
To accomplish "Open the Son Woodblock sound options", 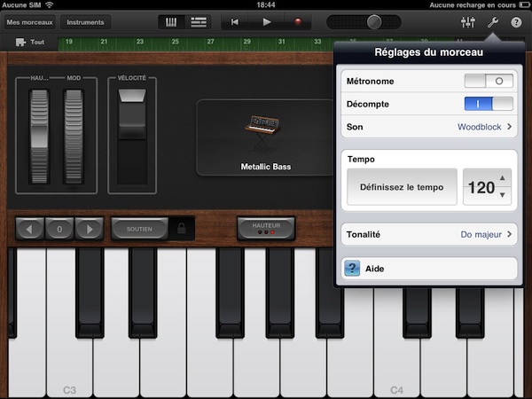I will pyautogui.click(x=429, y=127).
